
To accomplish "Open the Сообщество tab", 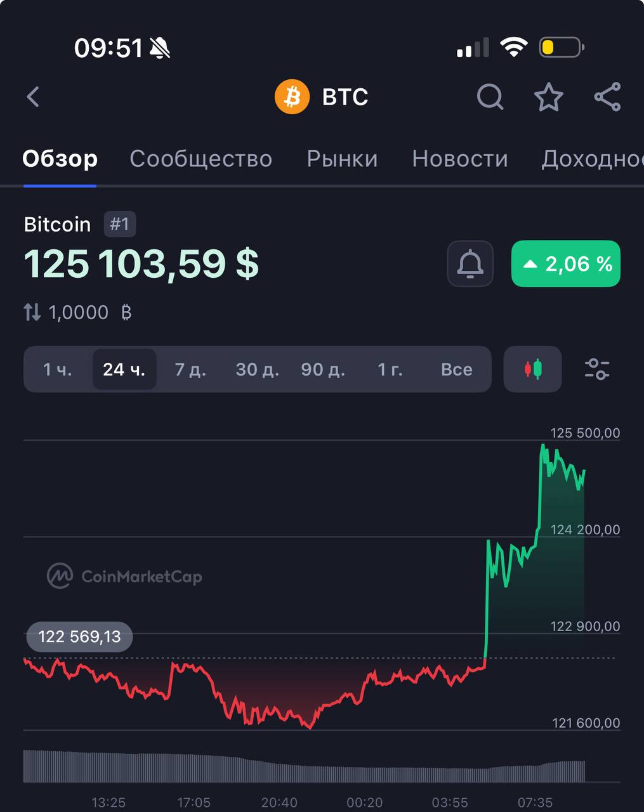I will [x=200, y=159].
